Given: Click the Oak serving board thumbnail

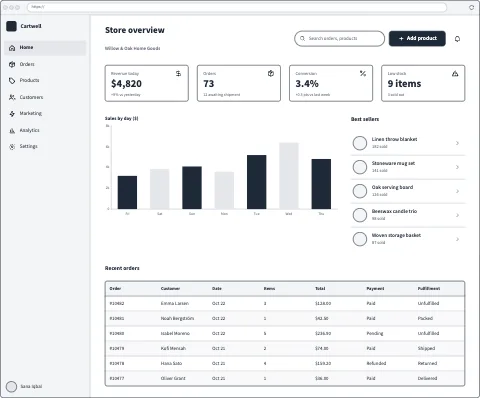Looking at the screenshot, I should (360, 191).
